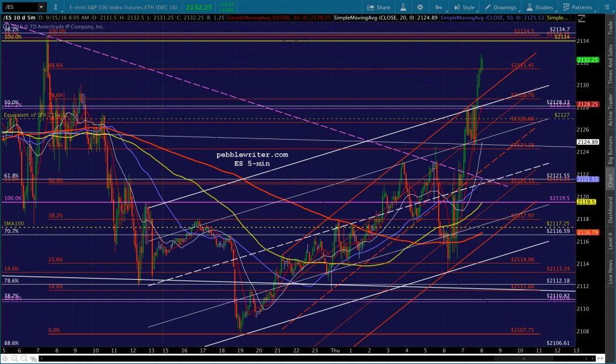Click the expand time axis arrows icon

coord(600,359)
